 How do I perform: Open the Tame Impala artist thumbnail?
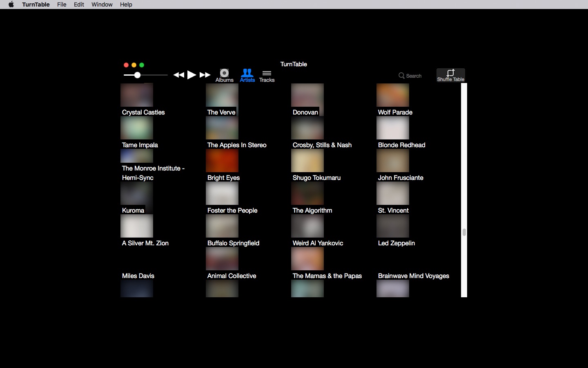(137, 128)
